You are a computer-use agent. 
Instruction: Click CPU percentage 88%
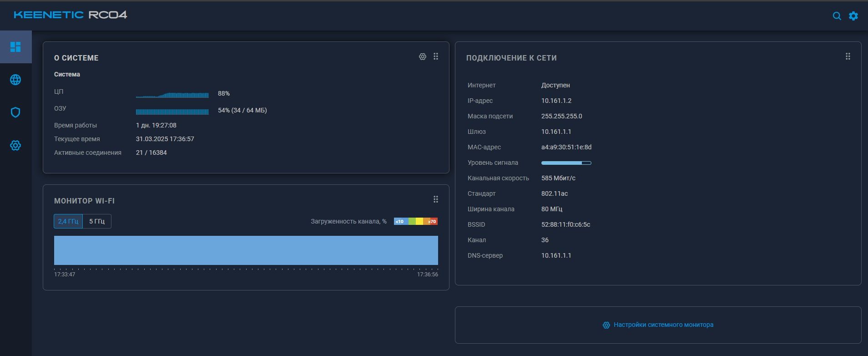(224, 93)
